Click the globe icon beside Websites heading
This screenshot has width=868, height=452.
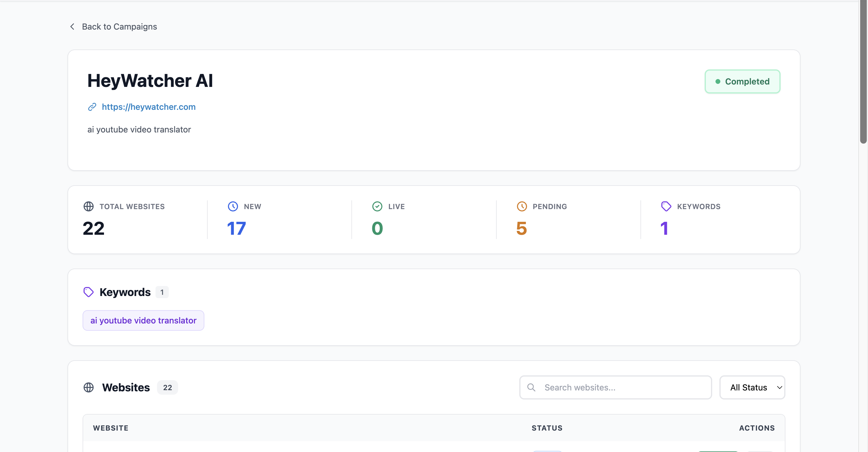(x=89, y=387)
